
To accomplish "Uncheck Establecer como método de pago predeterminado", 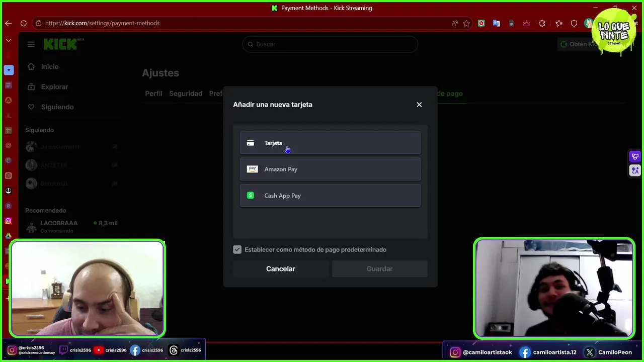I will click(237, 250).
